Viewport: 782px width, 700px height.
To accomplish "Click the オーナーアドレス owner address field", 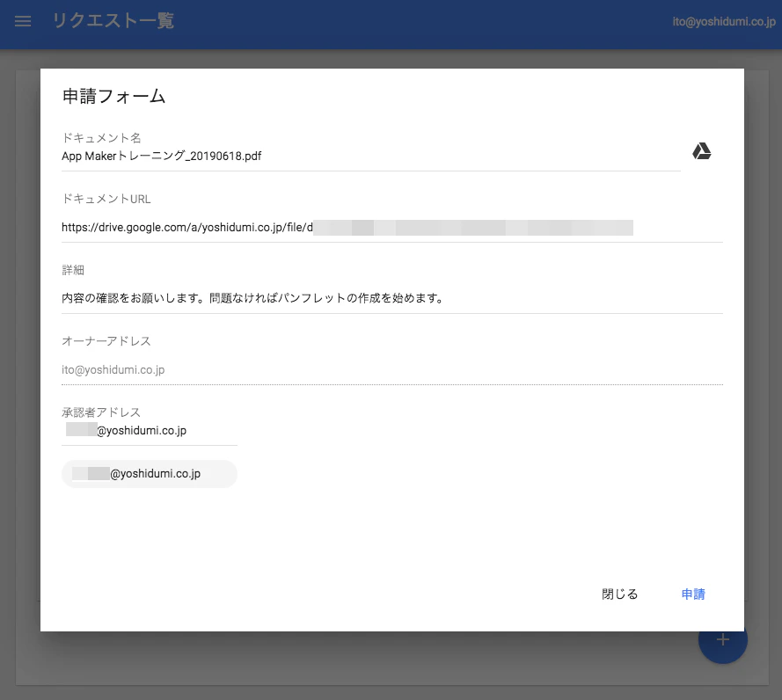I will pyautogui.click(x=392, y=370).
